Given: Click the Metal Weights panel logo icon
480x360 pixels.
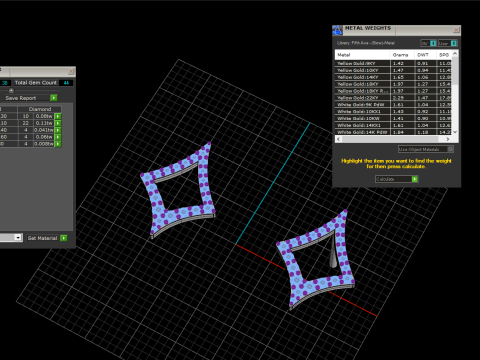Looking at the screenshot, I should pyautogui.click(x=337, y=30).
